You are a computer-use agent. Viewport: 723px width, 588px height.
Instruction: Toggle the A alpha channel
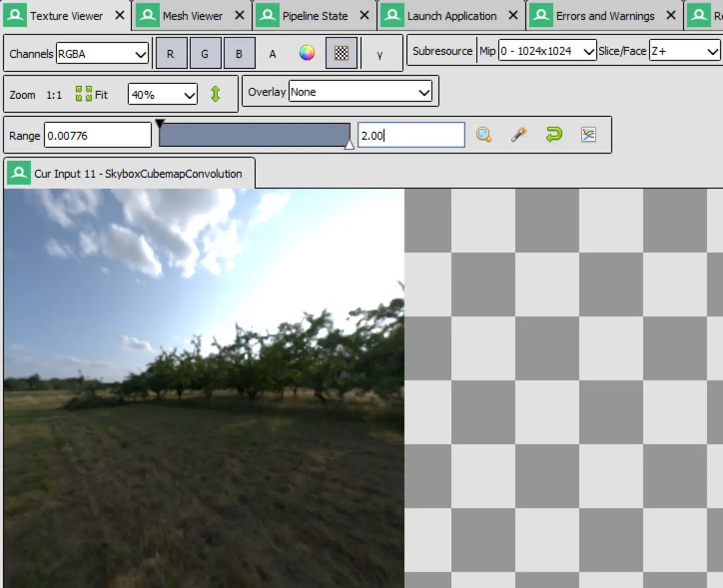(272, 53)
